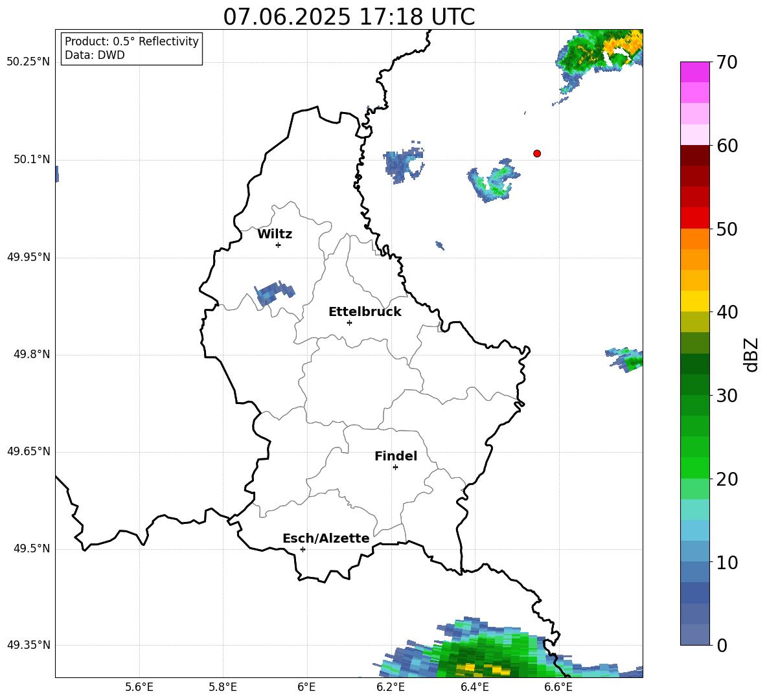Screen dimensions: 767x700
Task: Click the dark red colorbar segment below 60
Action: [x=694, y=155]
